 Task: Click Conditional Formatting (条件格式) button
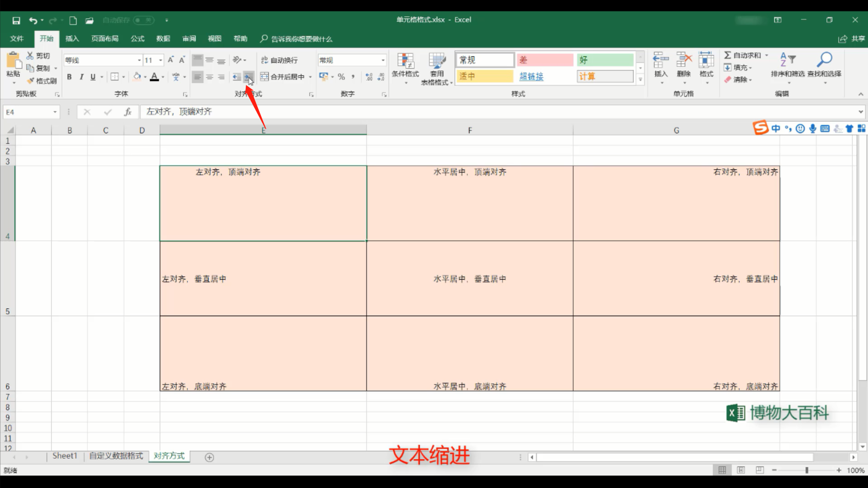(x=405, y=68)
